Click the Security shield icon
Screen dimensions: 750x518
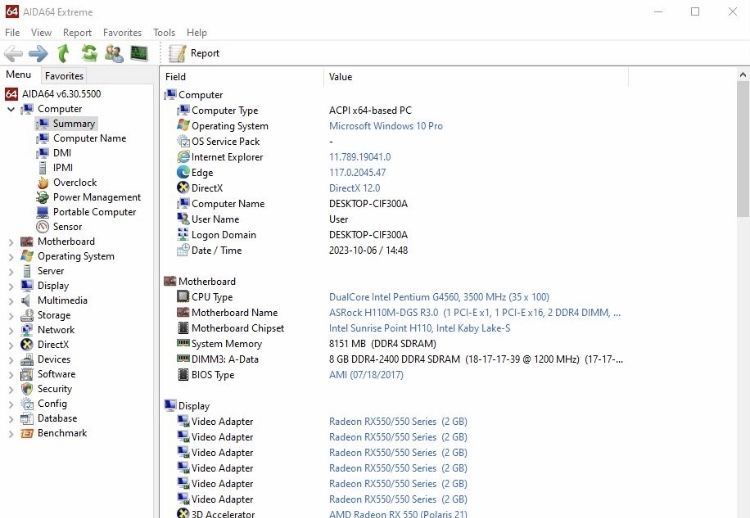pyautogui.click(x=27, y=389)
